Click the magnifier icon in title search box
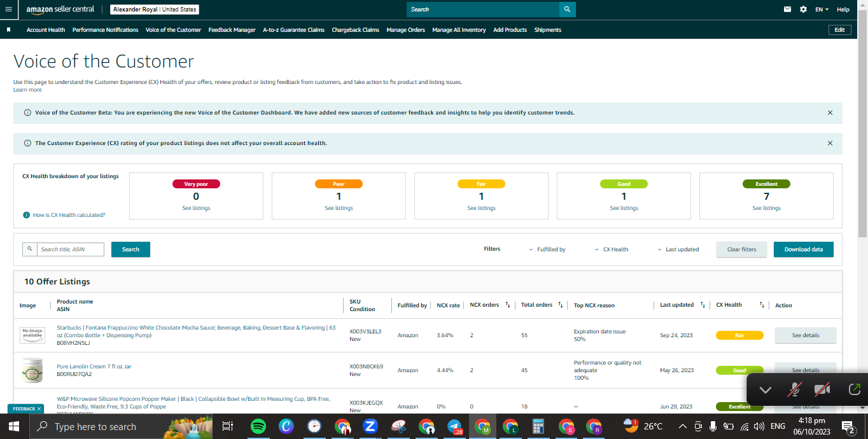868x439 pixels. (29, 249)
